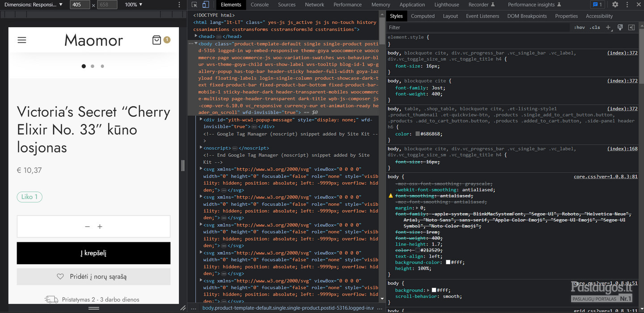Screen dimensions: 644x313
Task: Click the #686868 color swatch
Action: coord(418,134)
